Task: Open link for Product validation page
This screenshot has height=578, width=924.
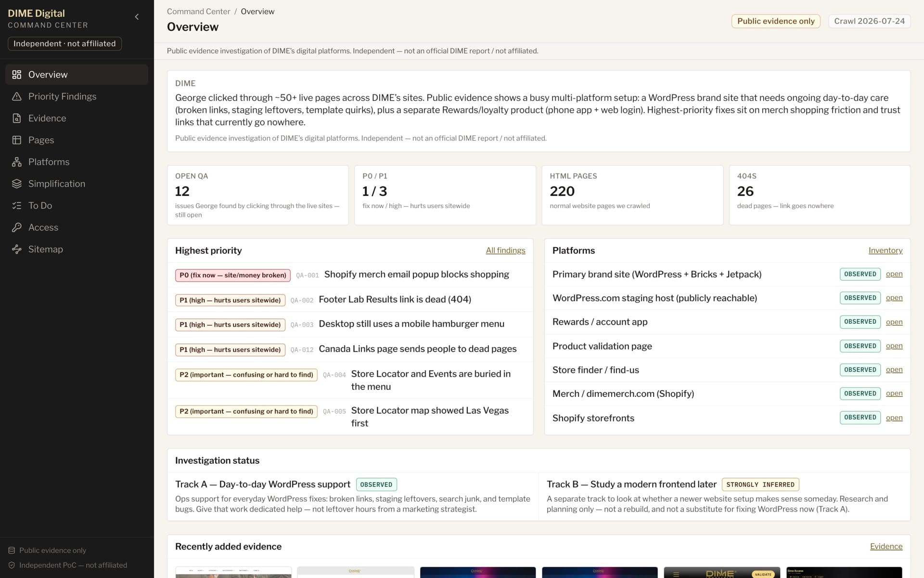Action: [894, 346]
